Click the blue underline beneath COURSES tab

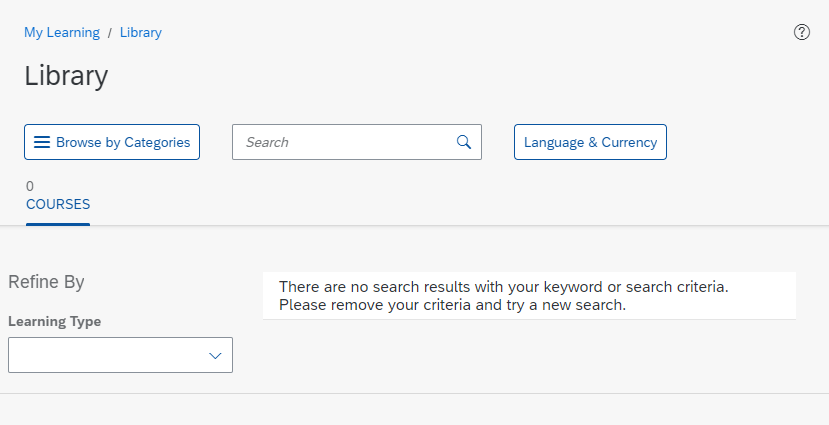(x=58, y=224)
